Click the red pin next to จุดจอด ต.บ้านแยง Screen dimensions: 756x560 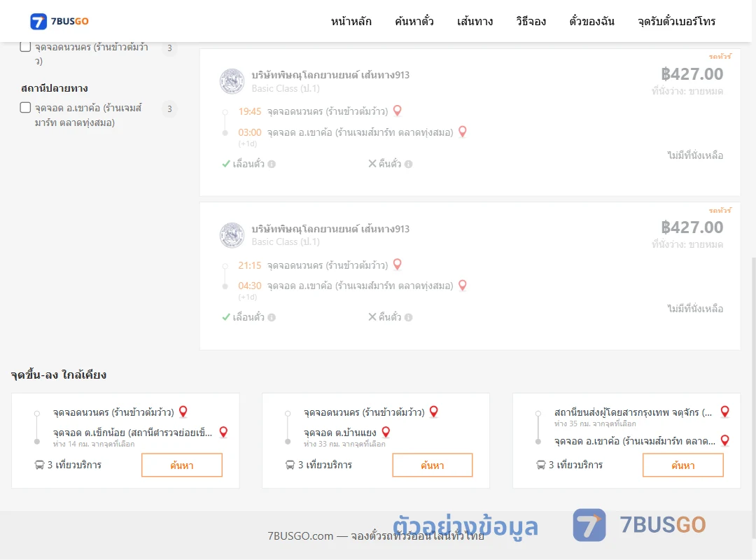tap(386, 432)
